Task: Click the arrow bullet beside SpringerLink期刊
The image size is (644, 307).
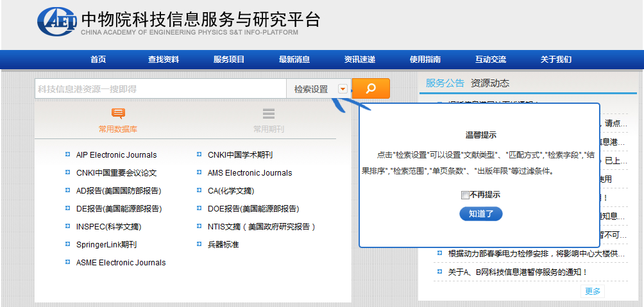Action: (67, 244)
